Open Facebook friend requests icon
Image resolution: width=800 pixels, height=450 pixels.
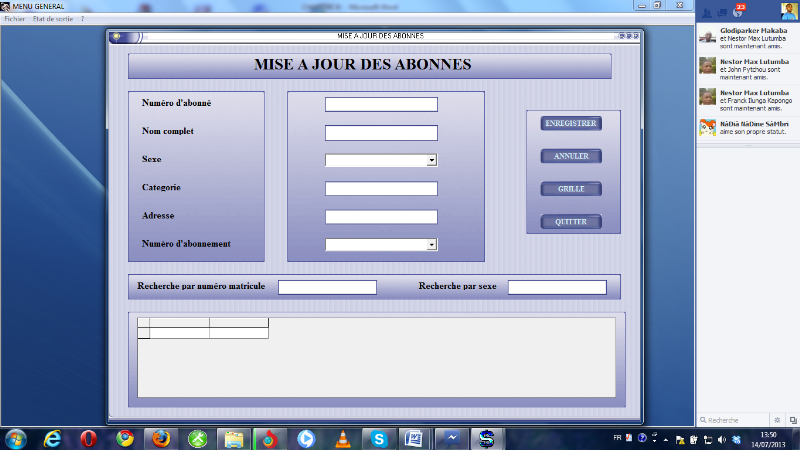tap(707, 13)
